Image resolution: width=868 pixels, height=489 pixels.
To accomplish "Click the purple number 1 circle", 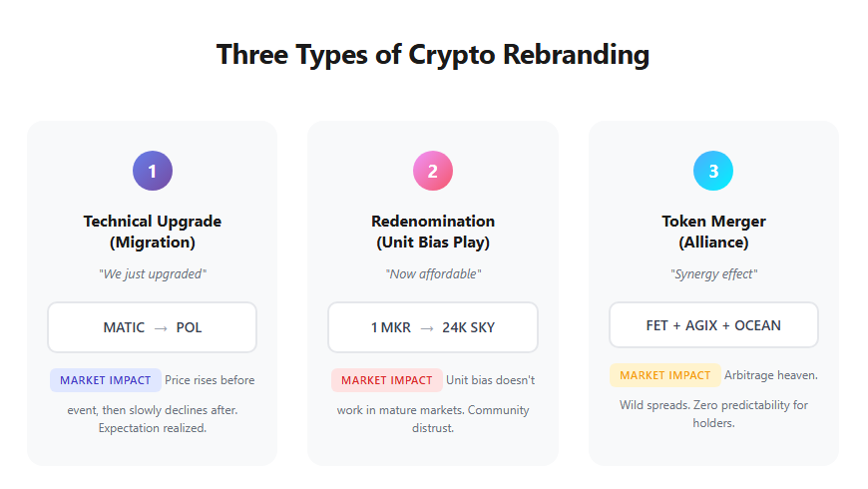I will click(152, 171).
